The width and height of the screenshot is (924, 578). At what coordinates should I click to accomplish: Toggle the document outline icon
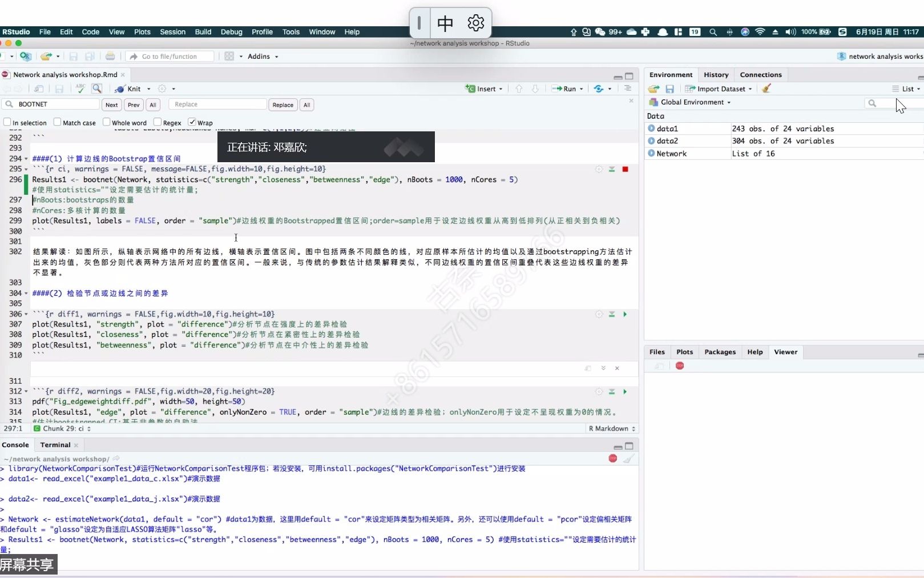click(628, 88)
